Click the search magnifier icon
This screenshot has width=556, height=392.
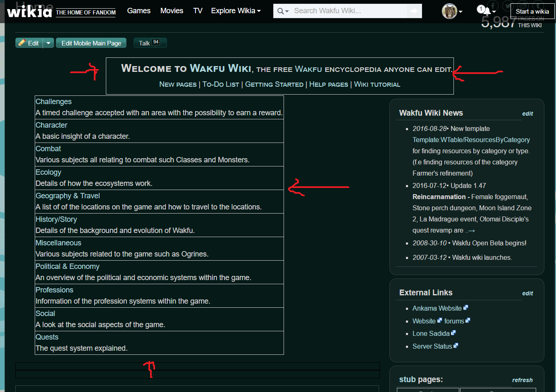281,11
